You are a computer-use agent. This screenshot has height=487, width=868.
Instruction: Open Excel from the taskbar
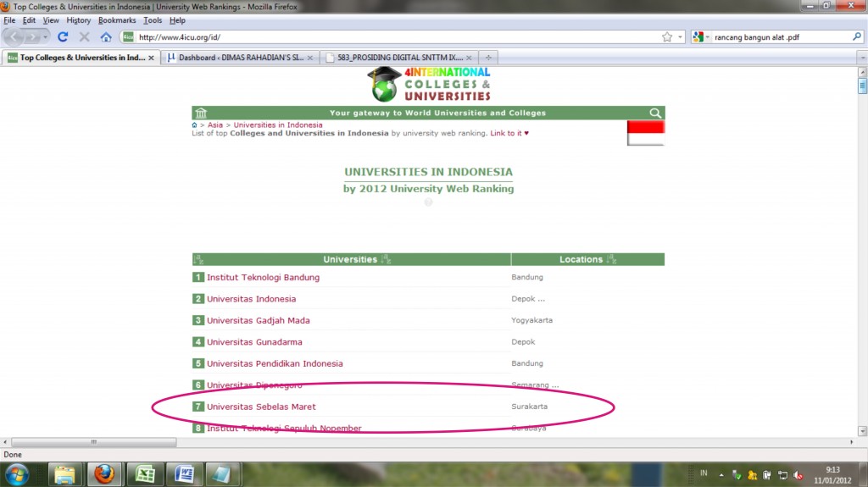coord(144,474)
